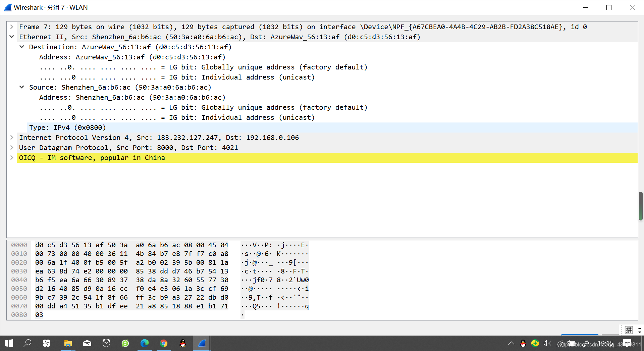The width and height of the screenshot is (644, 351).
Task: Click hex offset 0070 label
Action: coord(19,306)
